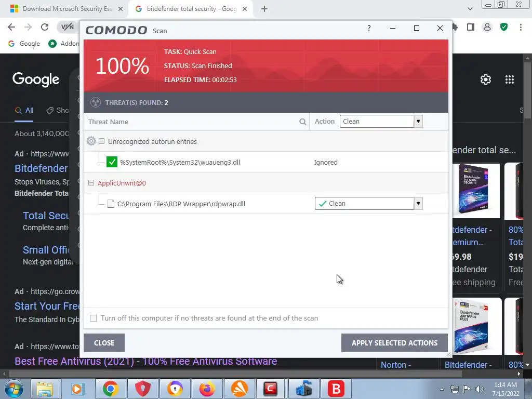This screenshot has height=399, width=532.
Task: Open the Chrome tab search chevron
Action: [x=470, y=9]
